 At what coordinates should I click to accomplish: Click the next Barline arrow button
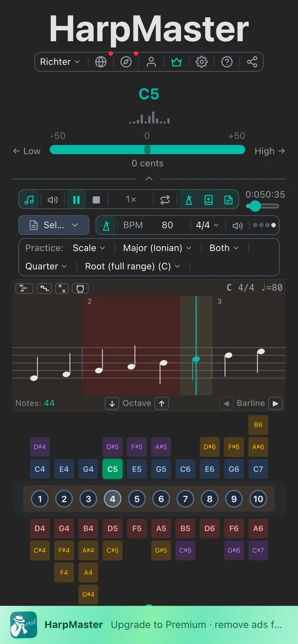[x=275, y=403]
